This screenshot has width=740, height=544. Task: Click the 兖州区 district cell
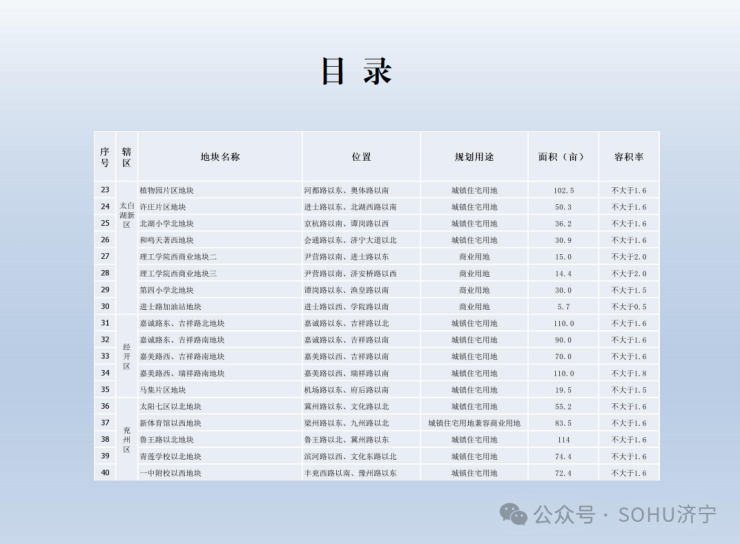126,439
